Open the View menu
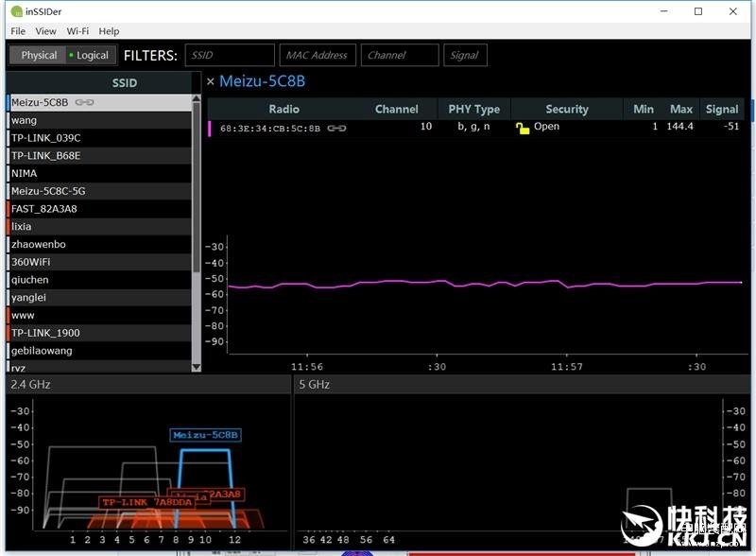Screen dimensions: 756x556 point(45,31)
